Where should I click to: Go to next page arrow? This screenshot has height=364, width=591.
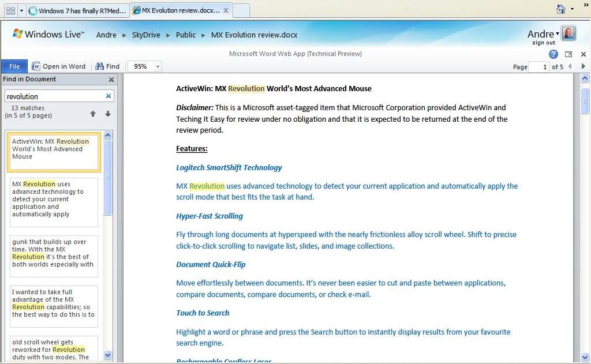583,66
